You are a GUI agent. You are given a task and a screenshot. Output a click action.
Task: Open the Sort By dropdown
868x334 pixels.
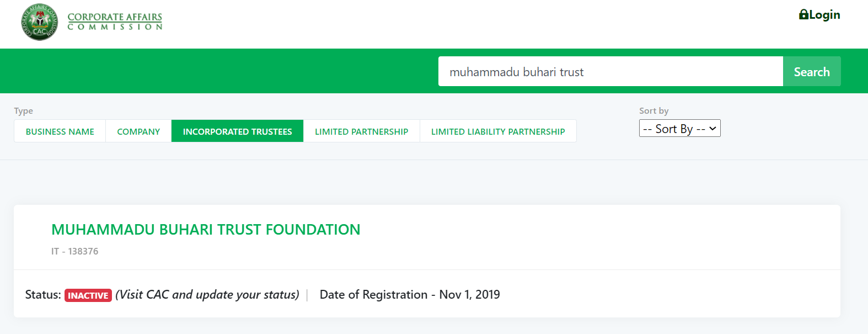(x=674, y=129)
